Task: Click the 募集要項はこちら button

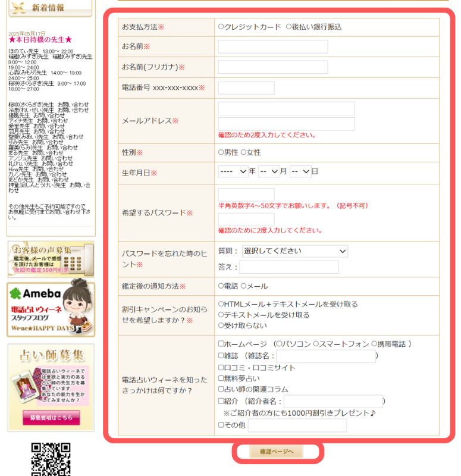Action: click(51, 418)
